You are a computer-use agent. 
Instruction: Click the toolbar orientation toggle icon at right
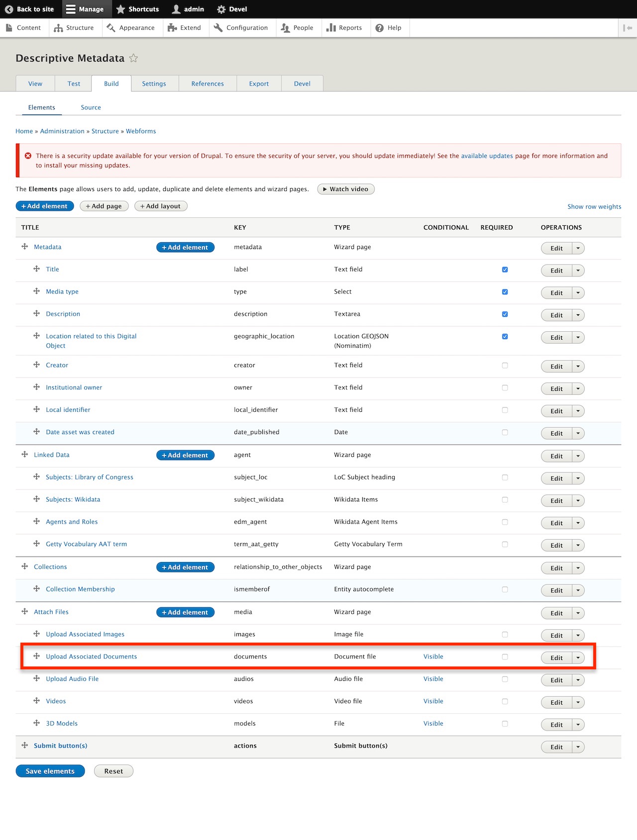(x=627, y=28)
